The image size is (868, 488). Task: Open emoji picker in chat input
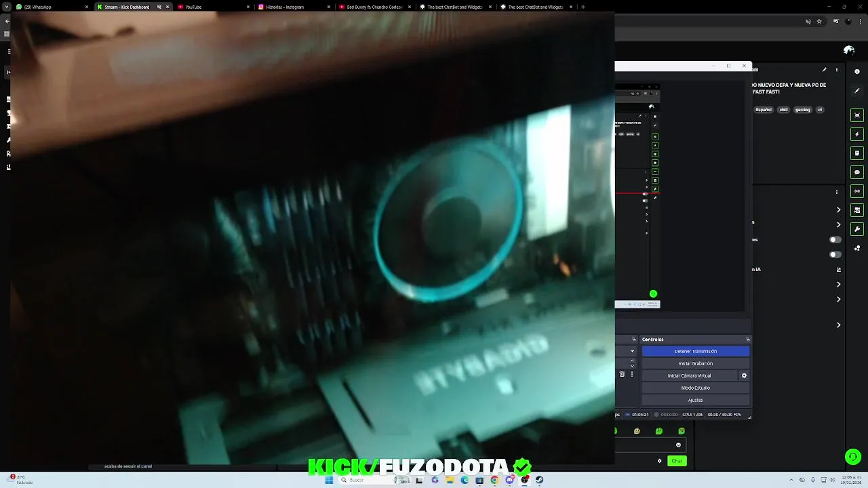678,445
